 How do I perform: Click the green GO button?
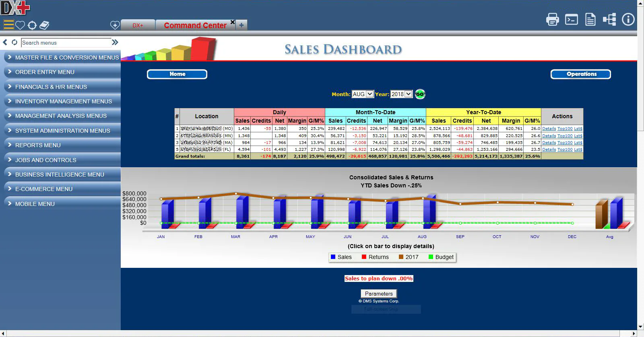point(420,94)
